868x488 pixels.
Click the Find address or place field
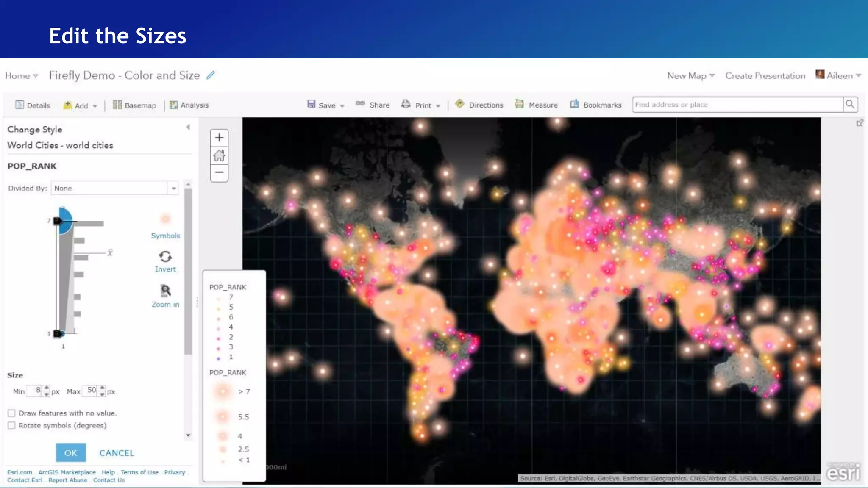tap(737, 105)
